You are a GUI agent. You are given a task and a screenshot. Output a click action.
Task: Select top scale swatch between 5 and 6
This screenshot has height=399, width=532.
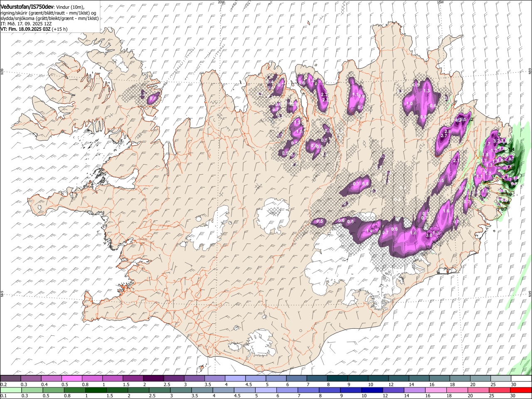coord(276,379)
